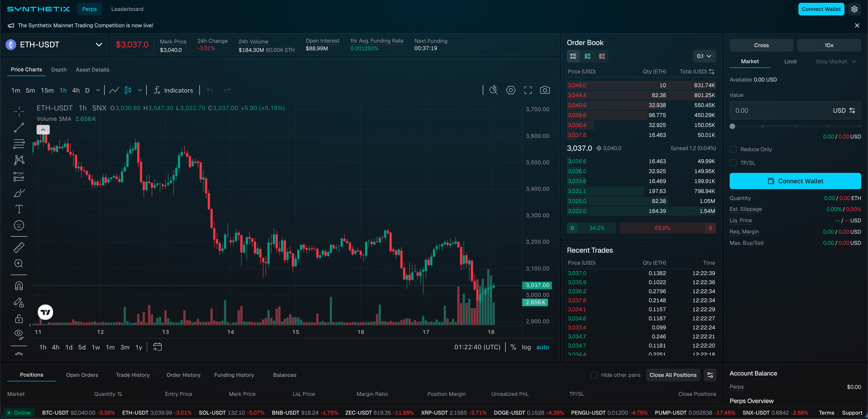Activate the magnet snapping mode

(19, 286)
